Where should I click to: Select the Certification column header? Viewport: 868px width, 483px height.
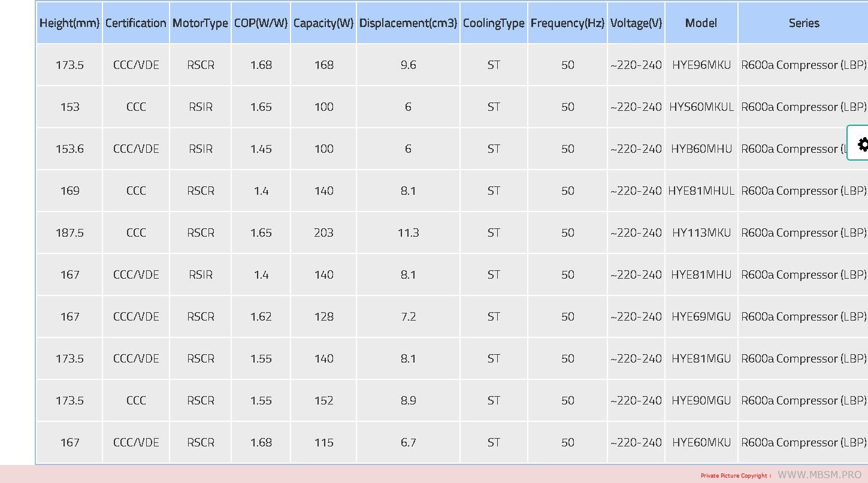[136, 23]
